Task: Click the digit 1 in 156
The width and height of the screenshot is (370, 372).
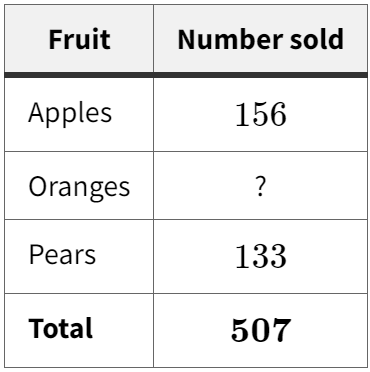Action: [243, 114]
